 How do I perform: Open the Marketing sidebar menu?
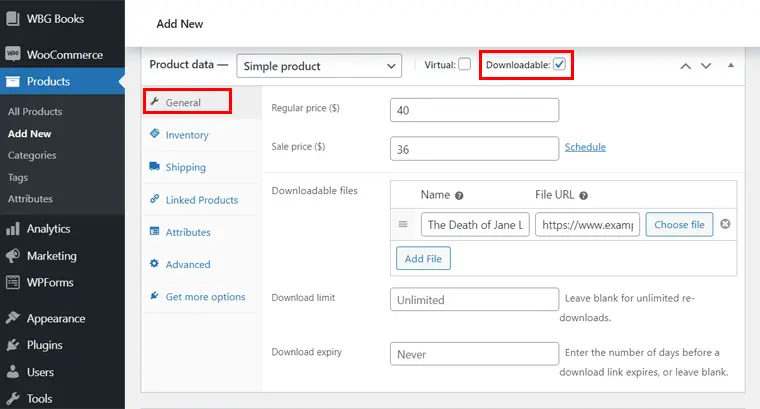[62, 255]
